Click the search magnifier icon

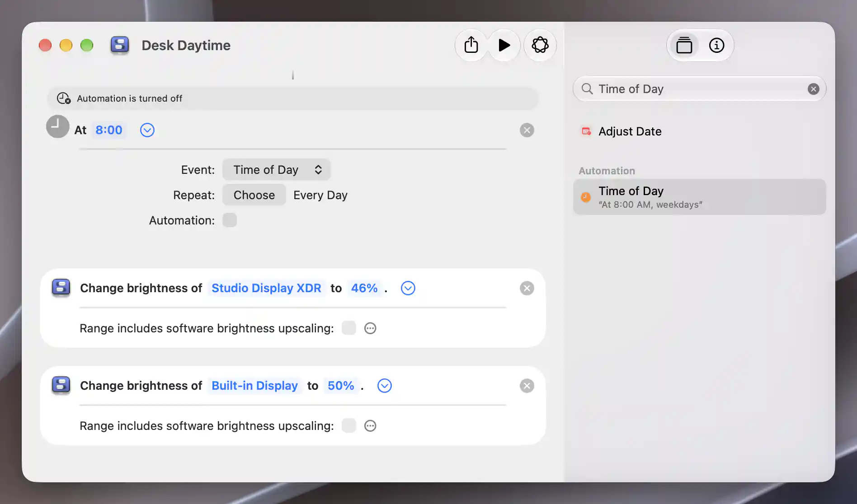coord(587,89)
